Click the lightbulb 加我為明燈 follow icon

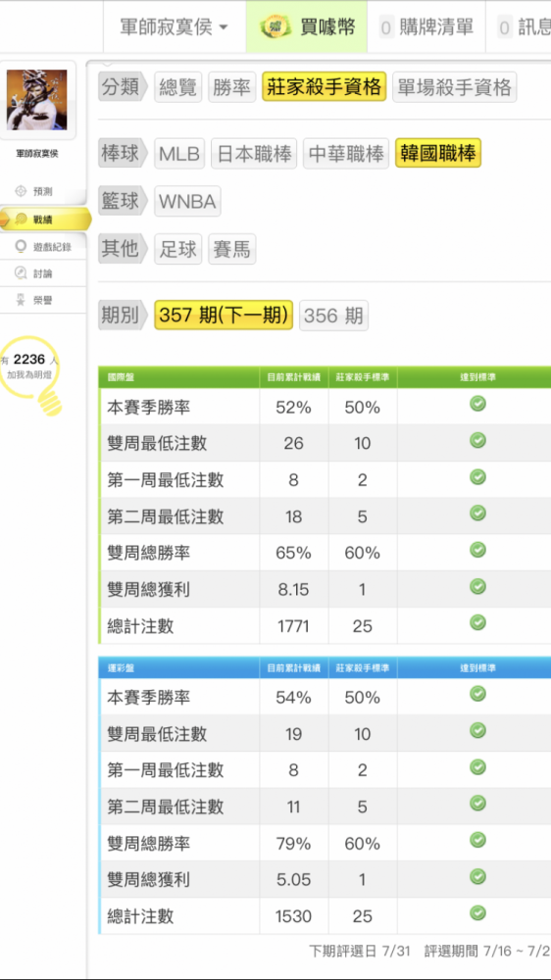pyautogui.click(x=31, y=375)
